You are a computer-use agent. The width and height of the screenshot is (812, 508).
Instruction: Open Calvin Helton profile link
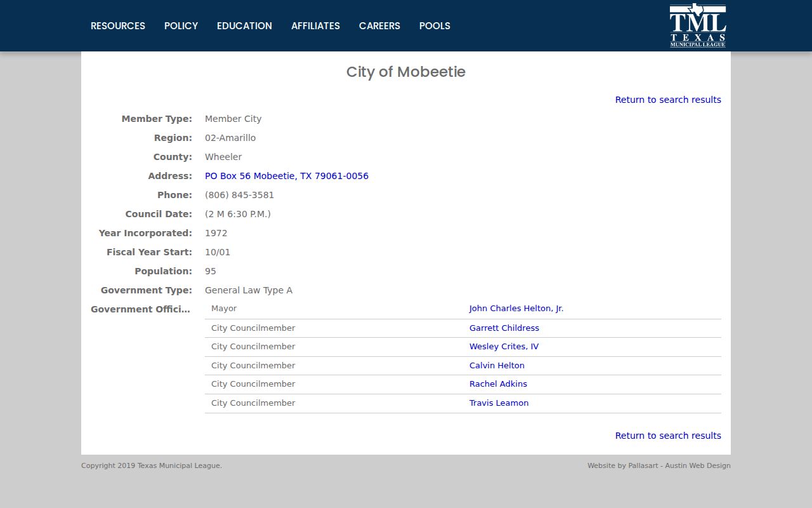(x=497, y=366)
